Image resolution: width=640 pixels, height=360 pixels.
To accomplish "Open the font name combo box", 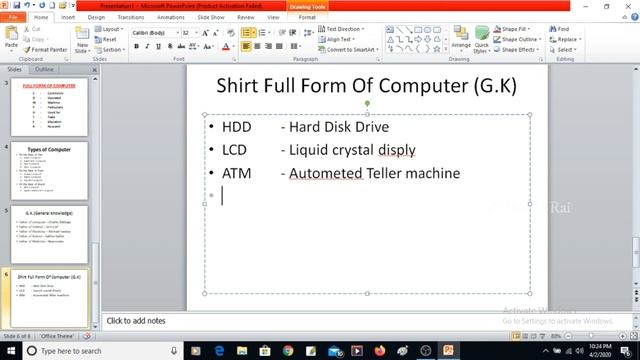I will click(x=156, y=33).
